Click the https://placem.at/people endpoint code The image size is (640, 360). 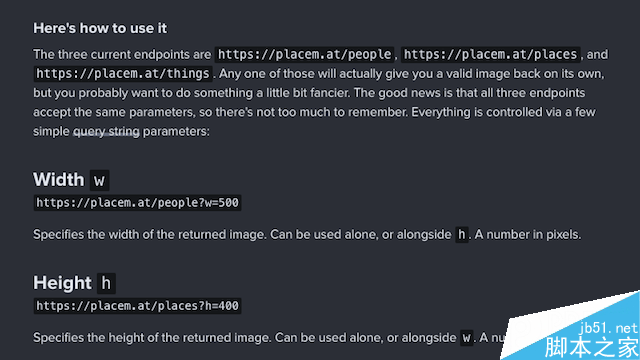click(x=304, y=54)
